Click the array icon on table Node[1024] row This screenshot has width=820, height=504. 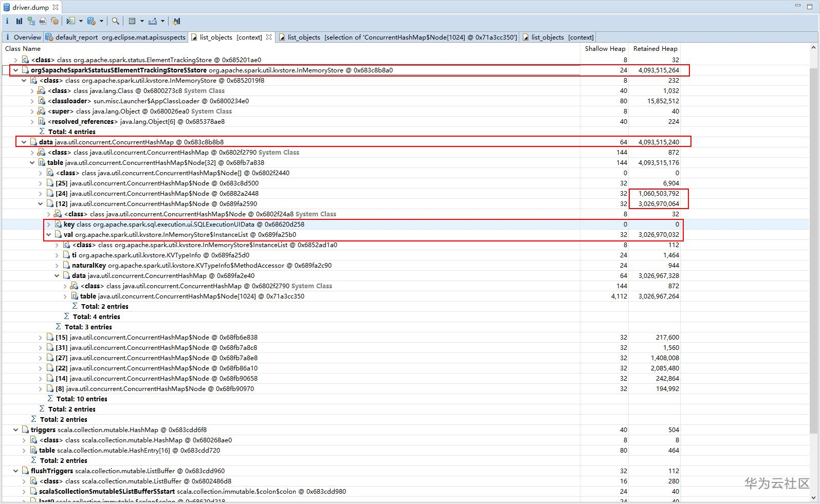tap(75, 296)
